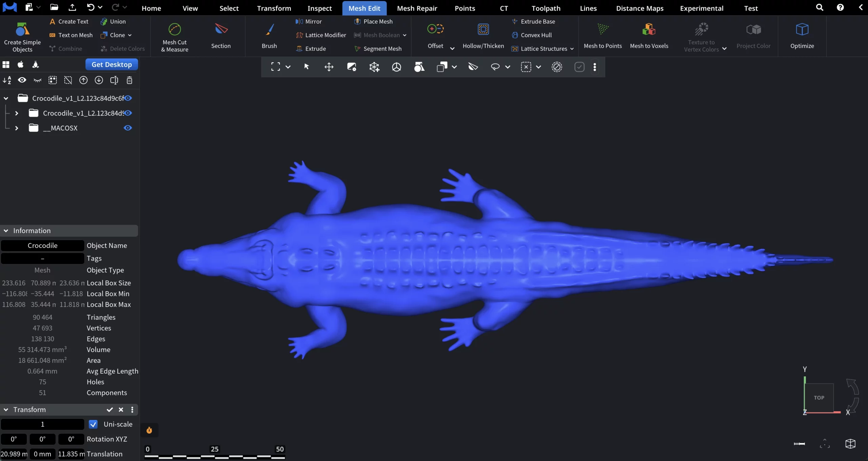Launch the Optimize tool
868x461 pixels.
click(802, 29)
